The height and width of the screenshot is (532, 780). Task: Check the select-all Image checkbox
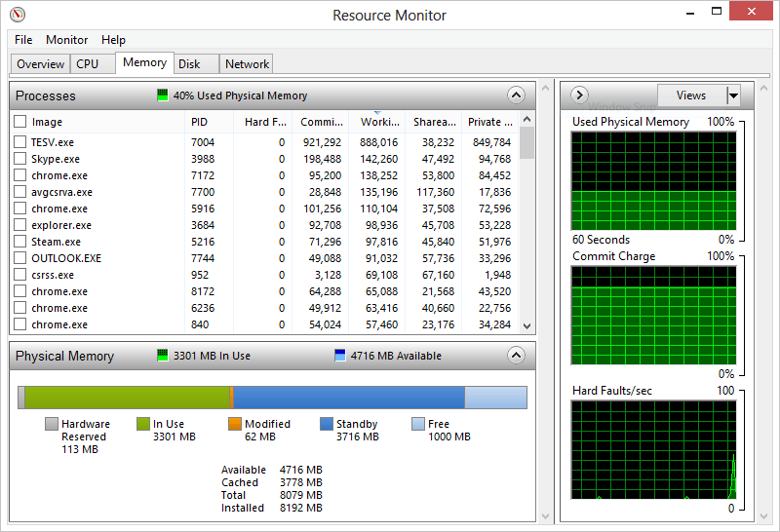pos(19,122)
